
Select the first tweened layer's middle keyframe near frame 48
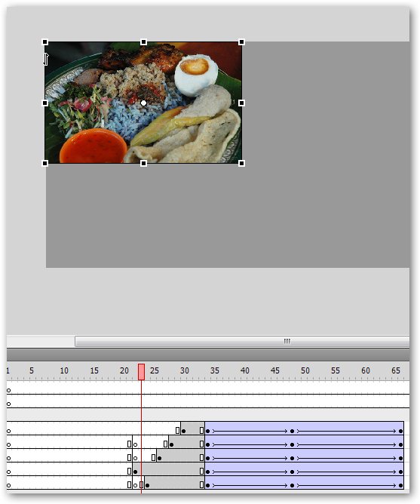click(292, 431)
